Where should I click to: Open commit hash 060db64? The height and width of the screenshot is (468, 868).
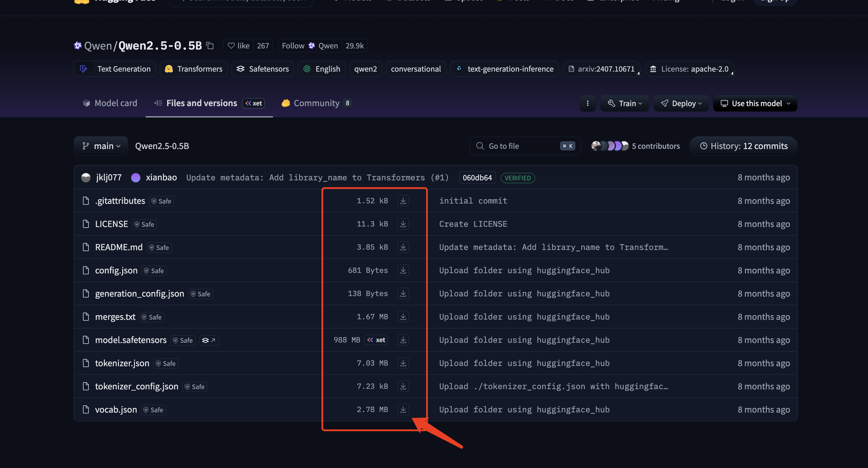pos(477,178)
